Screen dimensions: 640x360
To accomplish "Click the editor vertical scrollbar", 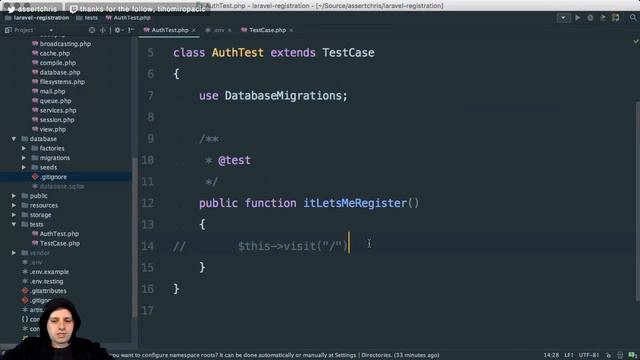I will tap(638, 200).
